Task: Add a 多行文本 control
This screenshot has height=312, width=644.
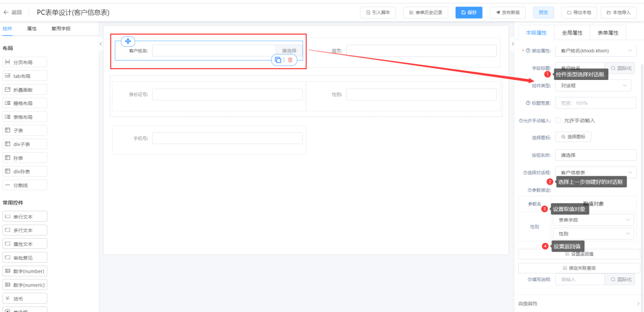Action: tap(25, 230)
